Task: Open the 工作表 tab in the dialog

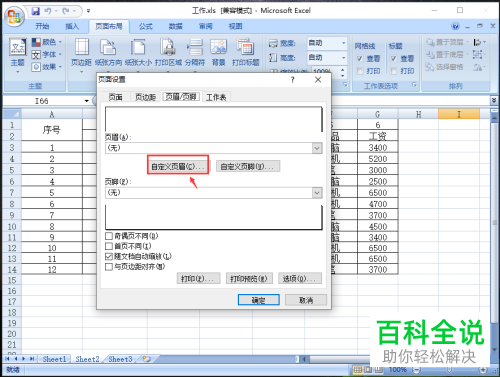Action: point(216,97)
